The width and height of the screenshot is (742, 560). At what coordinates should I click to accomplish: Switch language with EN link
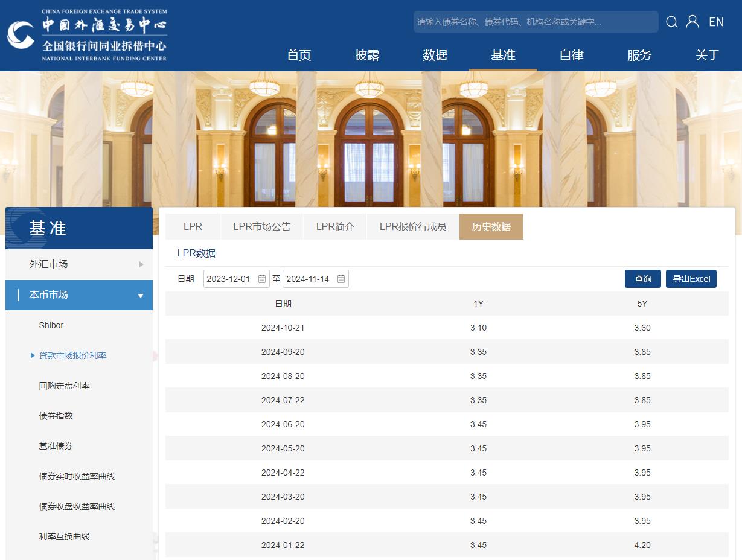[716, 22]
